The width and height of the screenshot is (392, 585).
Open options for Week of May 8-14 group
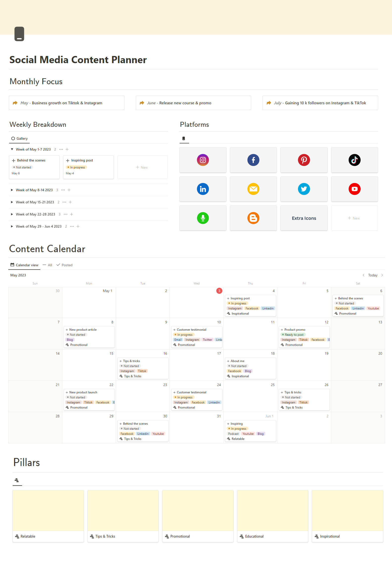click(x=63, y=190)
